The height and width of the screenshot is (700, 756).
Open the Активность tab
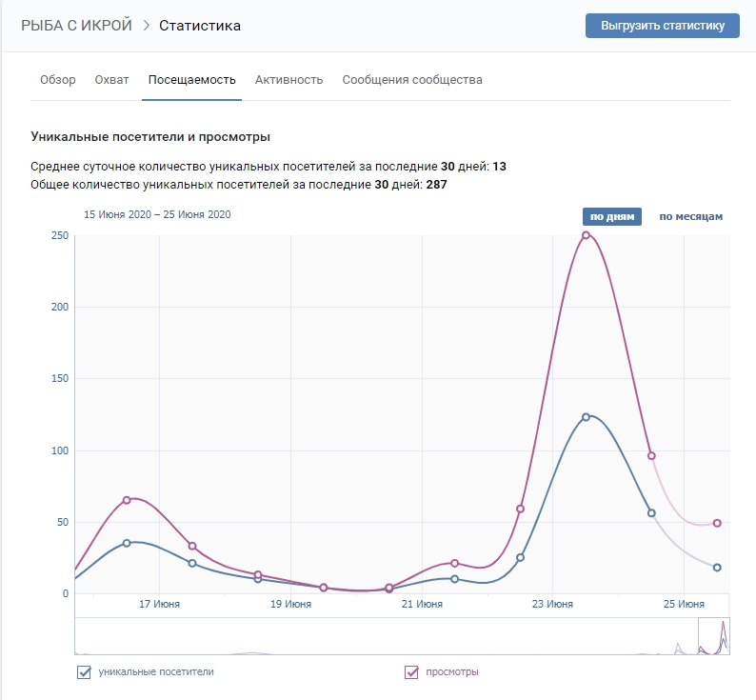(288, 80)
